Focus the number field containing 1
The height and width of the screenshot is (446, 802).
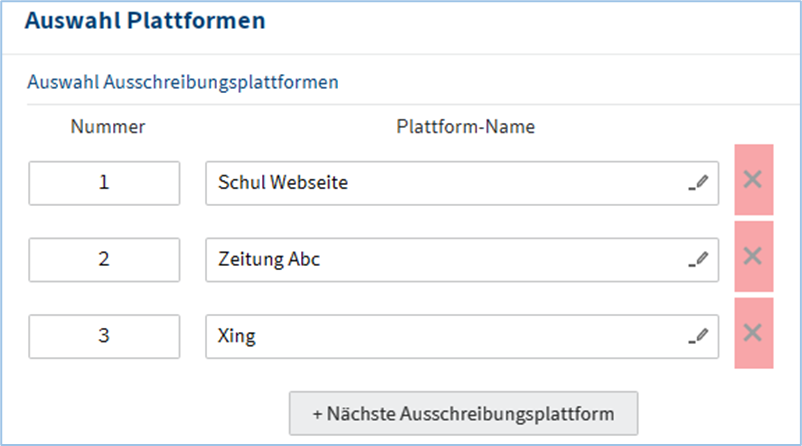click(104, 183)
